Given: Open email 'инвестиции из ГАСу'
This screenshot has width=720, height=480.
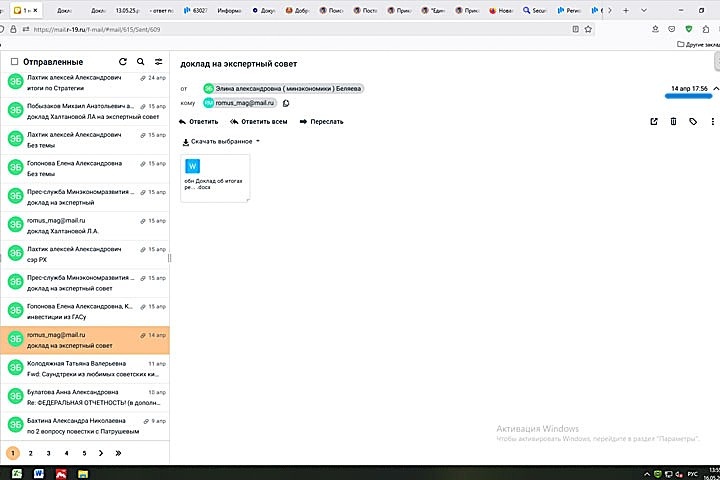Looking at the screenshot, I should [x=85, y=311].
